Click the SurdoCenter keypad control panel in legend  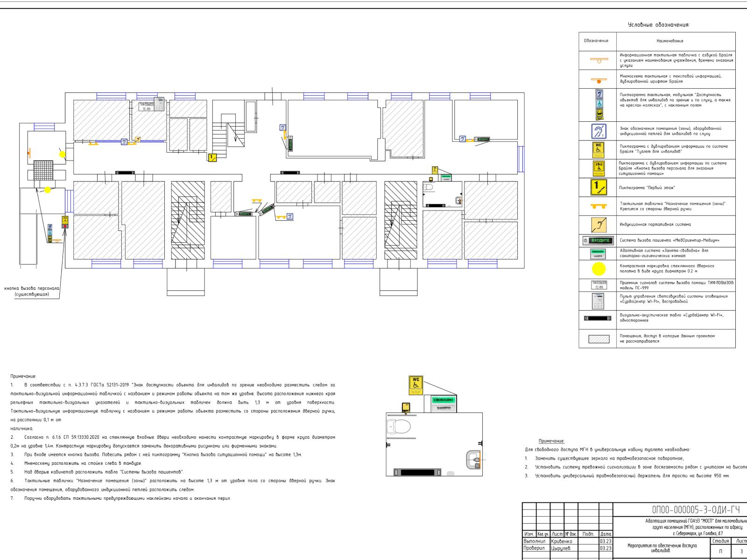[598, 301]
